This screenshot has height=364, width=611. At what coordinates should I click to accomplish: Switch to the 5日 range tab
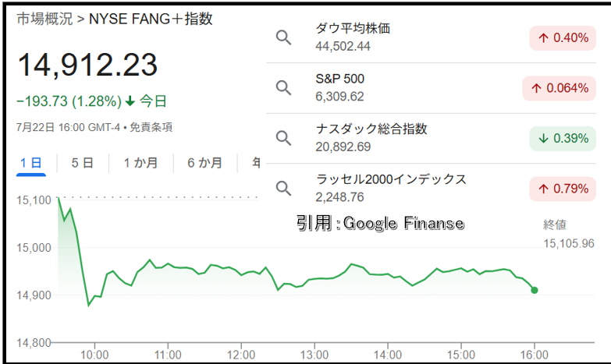point(82,163)
